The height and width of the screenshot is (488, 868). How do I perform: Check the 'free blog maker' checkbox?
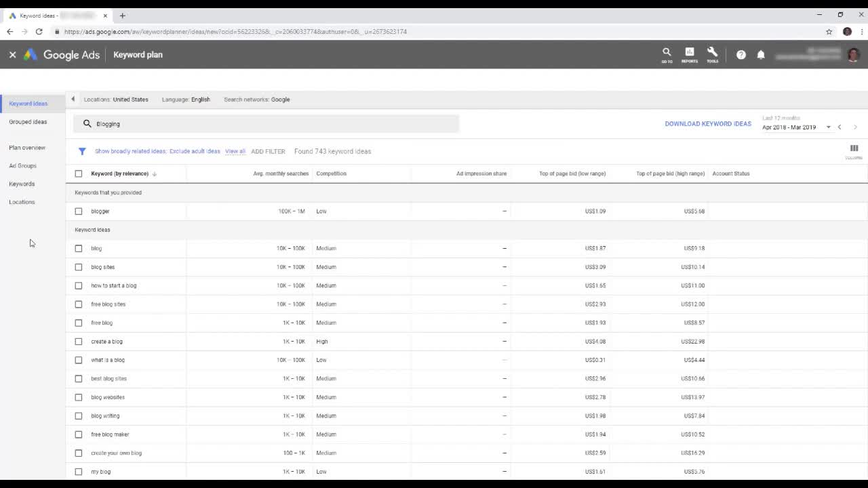[x=79, y=435]
